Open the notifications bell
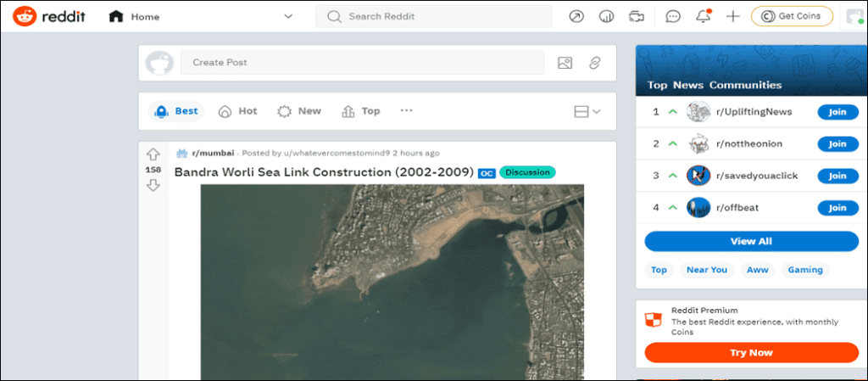This screenshot has width=868, height=381. pyautogui.click(x=703, y=16)
